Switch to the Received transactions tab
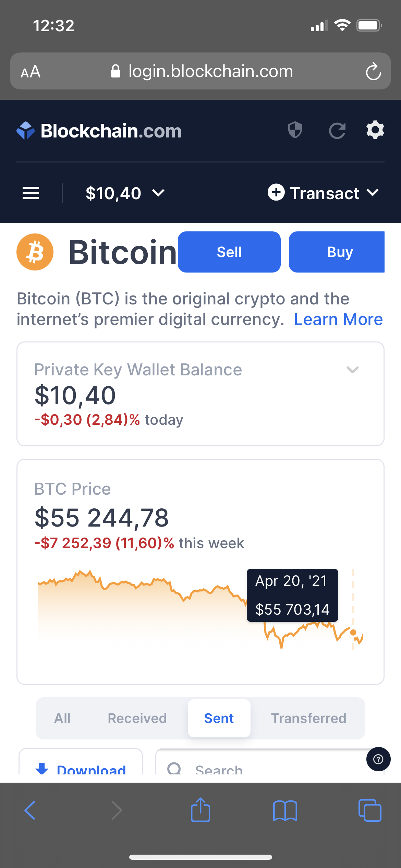The image size is (401, 868). (137, 718)
